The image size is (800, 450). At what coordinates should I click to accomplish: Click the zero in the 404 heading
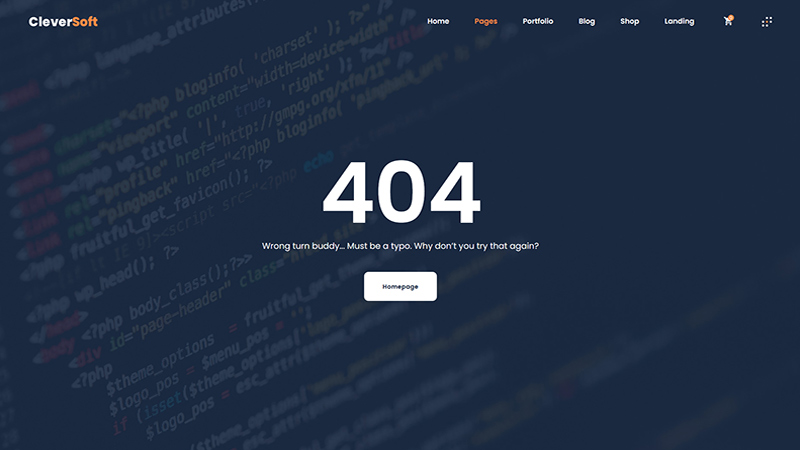click(400, 193)
